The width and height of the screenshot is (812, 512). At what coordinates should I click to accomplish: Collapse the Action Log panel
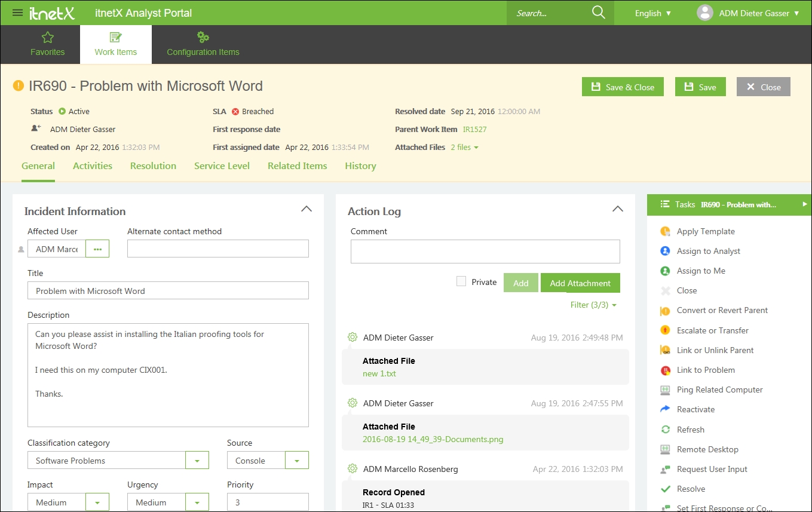[x=618, y=209]
